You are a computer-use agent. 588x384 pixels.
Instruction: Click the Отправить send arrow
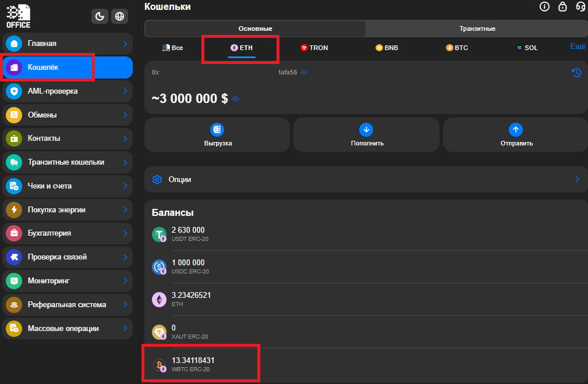[x=516, y=130]
